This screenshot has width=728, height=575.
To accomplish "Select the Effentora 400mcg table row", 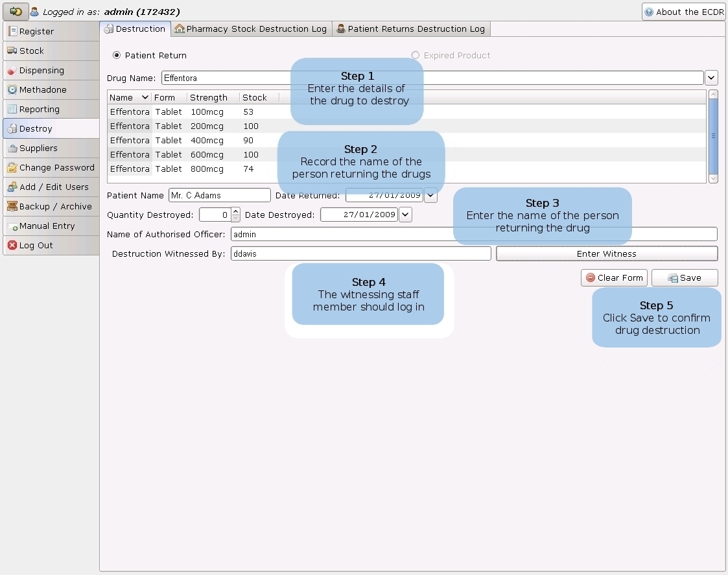I will pos(194,141).
